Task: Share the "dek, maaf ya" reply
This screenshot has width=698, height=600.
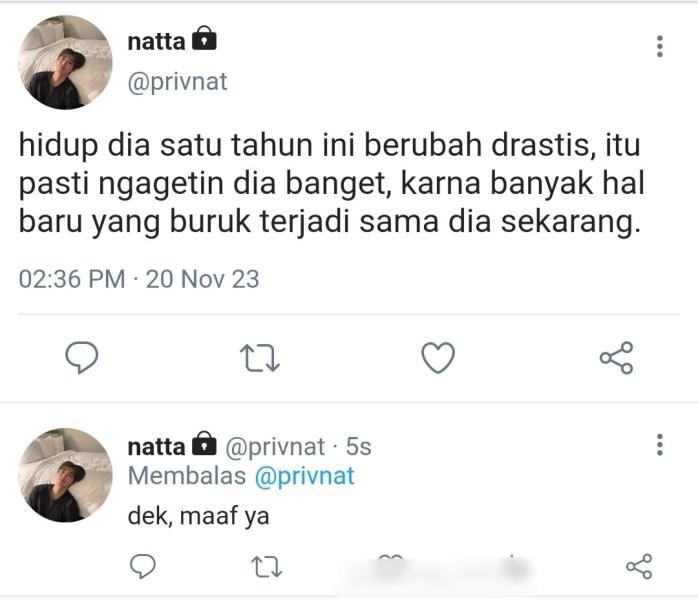Action: click(638, 567)
